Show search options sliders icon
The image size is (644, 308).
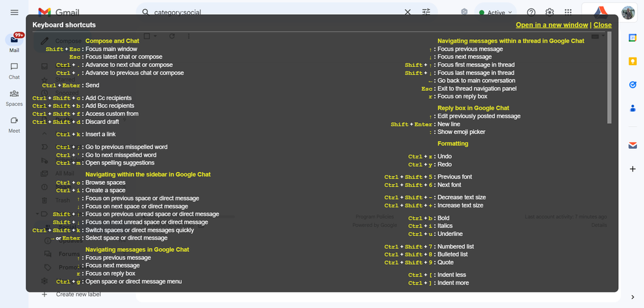point(426,12)
